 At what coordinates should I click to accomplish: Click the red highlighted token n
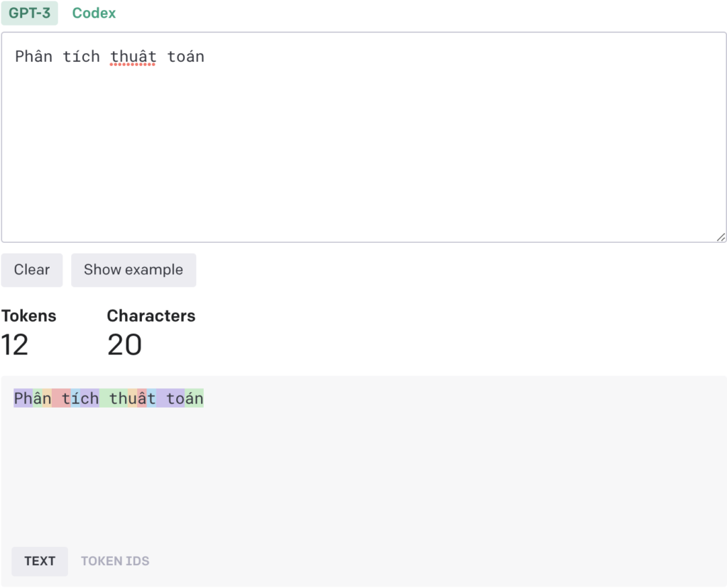coord(62,398)
